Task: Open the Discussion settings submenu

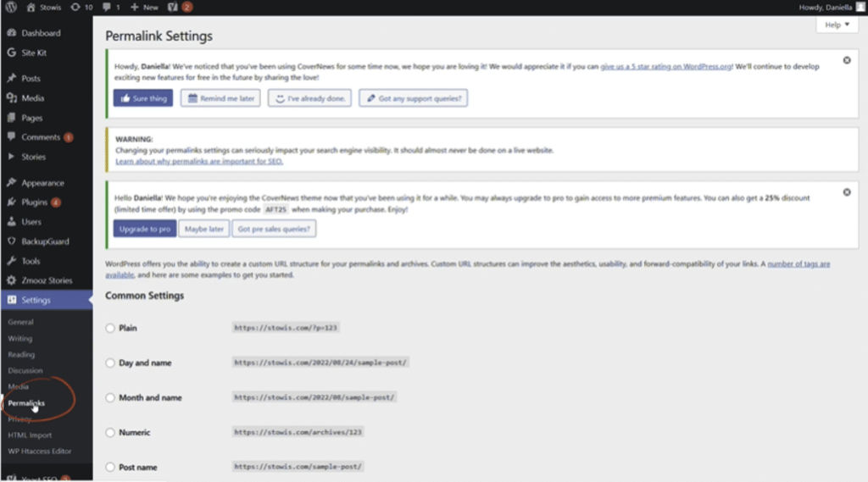Action: click(x=25, y=370)
